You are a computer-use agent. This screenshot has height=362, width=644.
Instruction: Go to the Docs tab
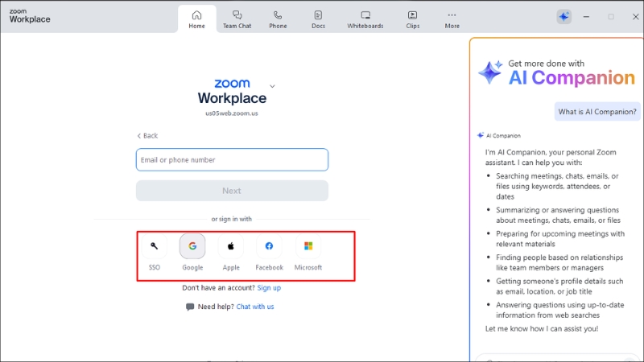(318, 19)
